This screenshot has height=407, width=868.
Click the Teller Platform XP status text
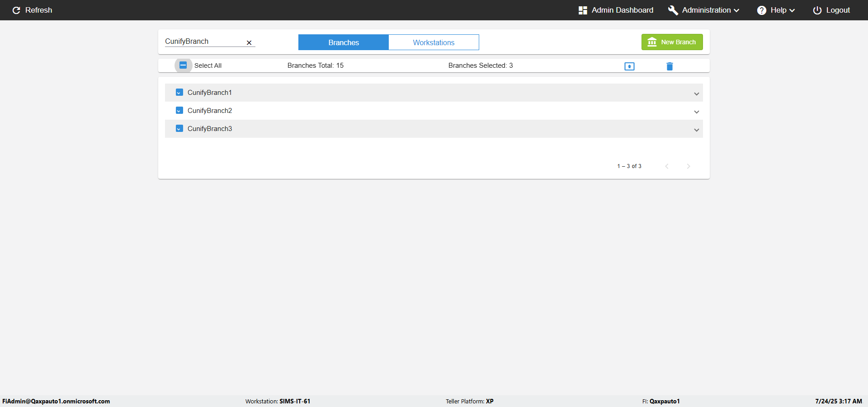tap(469, 401)
